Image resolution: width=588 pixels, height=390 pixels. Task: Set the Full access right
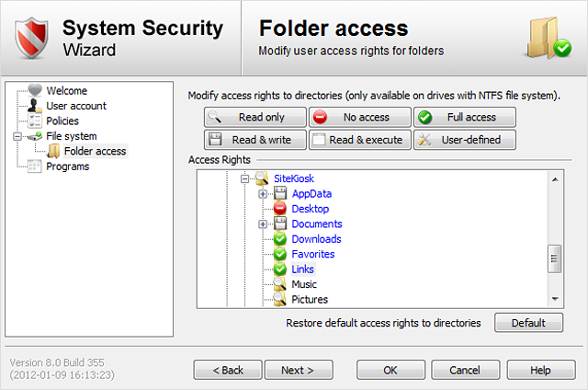pos(464,117)
